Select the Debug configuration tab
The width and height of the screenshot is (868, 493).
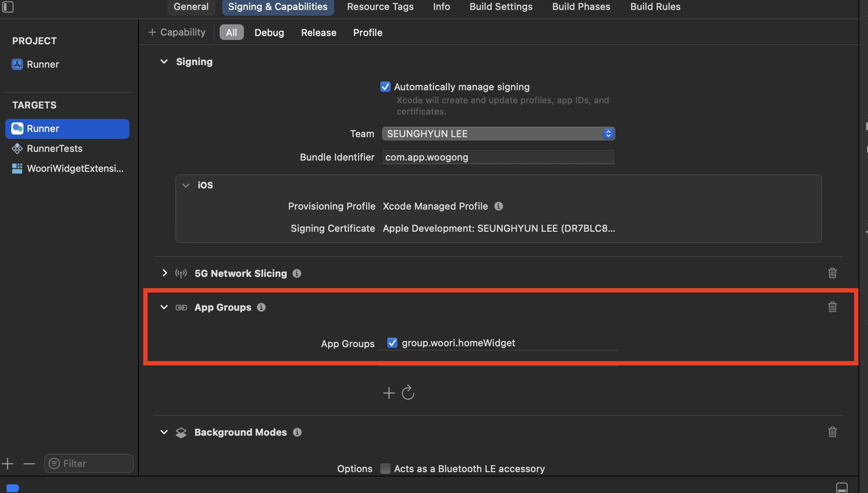tap(269, 33)
